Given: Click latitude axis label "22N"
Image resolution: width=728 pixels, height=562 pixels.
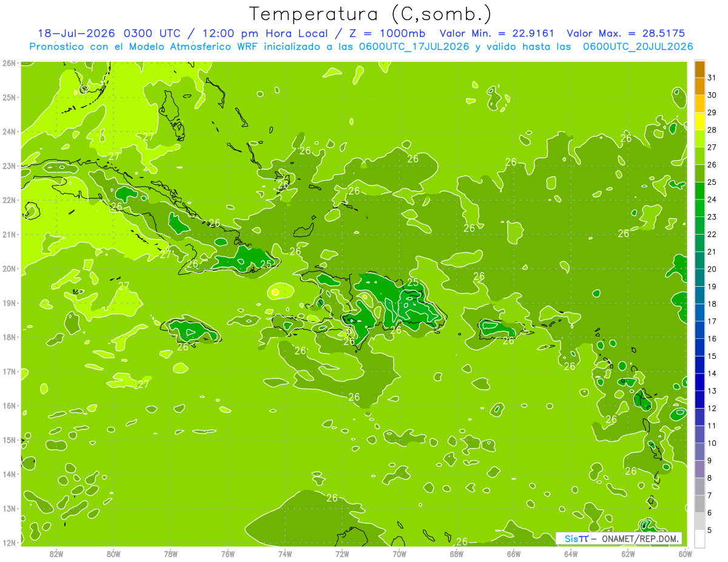Looking at the screenshot, I should click(x=8, y=200).
